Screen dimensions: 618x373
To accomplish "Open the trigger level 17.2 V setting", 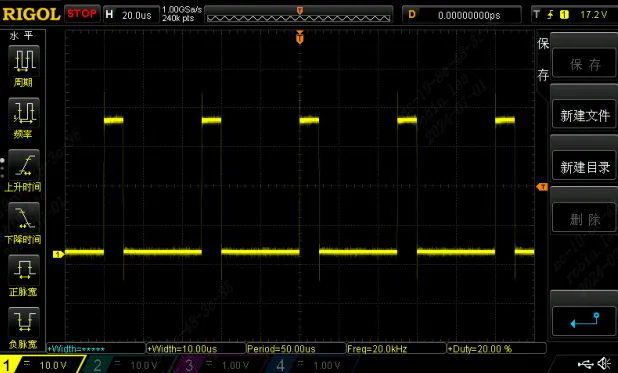I will pos(573,15).
